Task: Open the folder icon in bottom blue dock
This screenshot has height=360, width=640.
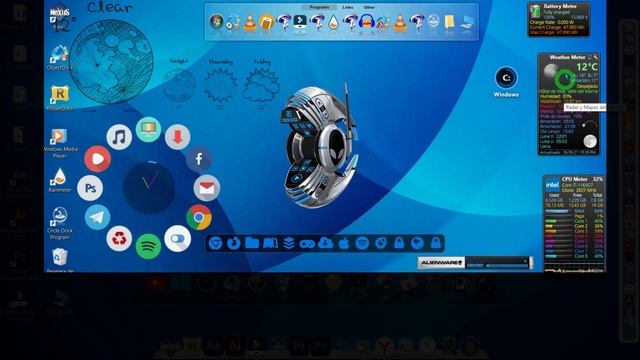Action: pos(252,243)
